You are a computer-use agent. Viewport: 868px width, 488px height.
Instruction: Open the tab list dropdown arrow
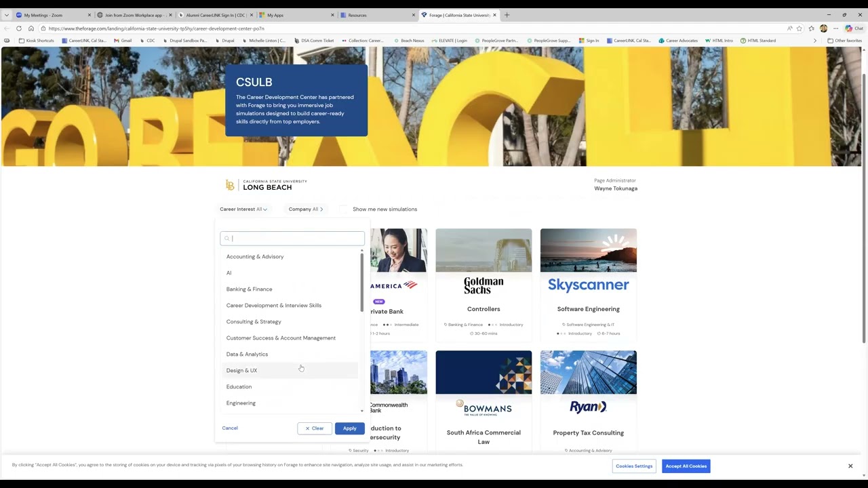(x=7, y=15)
